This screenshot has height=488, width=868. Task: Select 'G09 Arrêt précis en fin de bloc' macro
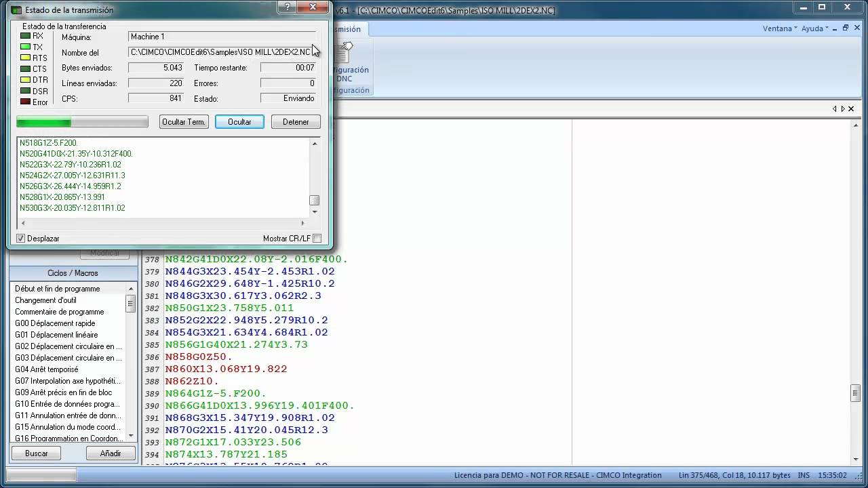[x=64, y=392]
